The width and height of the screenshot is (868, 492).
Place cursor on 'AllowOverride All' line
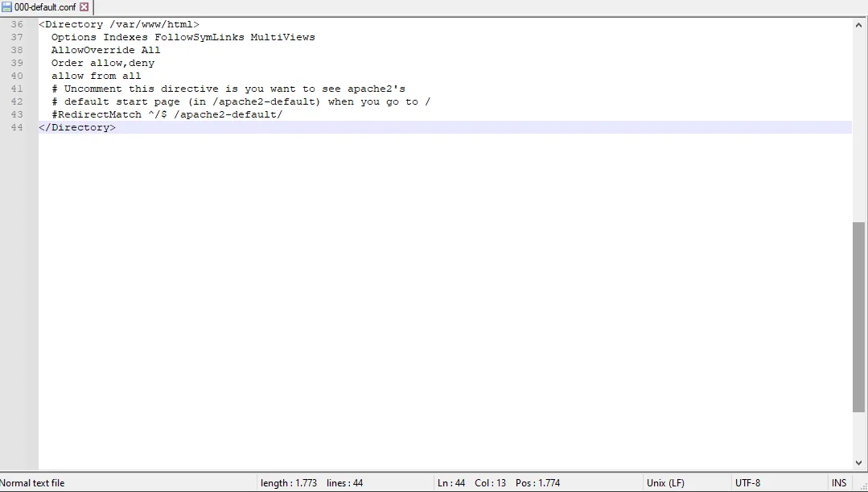(105, 50)
